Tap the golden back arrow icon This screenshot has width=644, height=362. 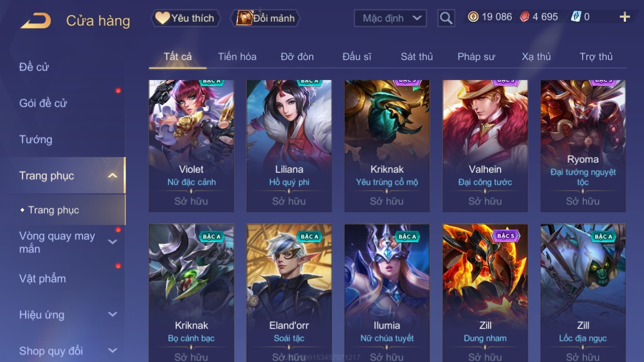(36, 21)
